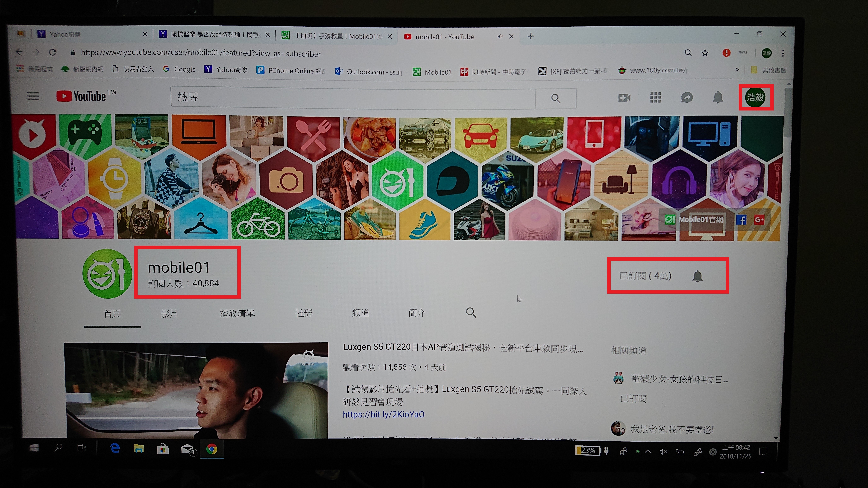Click the muted volume tray icon

[x=663, y=452]
